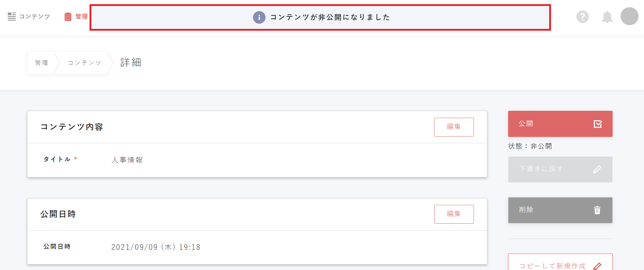Click the checkmark icon on 公開 button
Viewport: 644px width, 270px height.
pyautogui.click(x=598, y=124)
